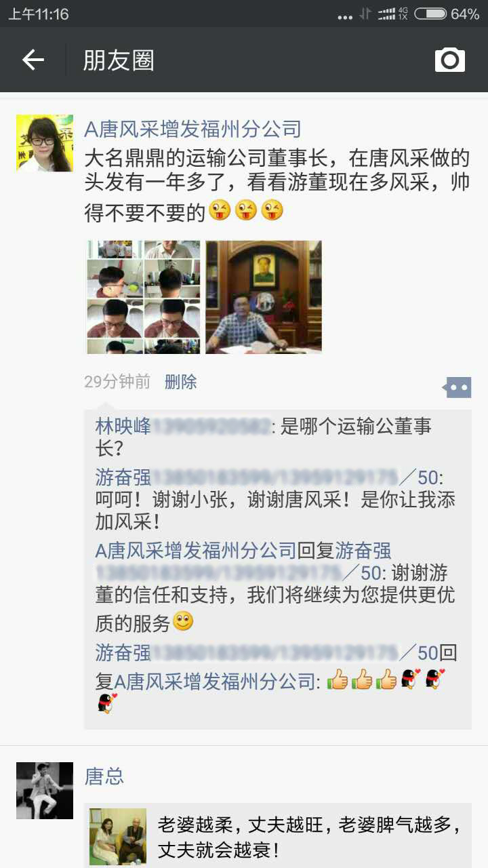This screenshot has width=488, height=868.
Task: Open the haircut collage photo
Action: pos(144,297)
